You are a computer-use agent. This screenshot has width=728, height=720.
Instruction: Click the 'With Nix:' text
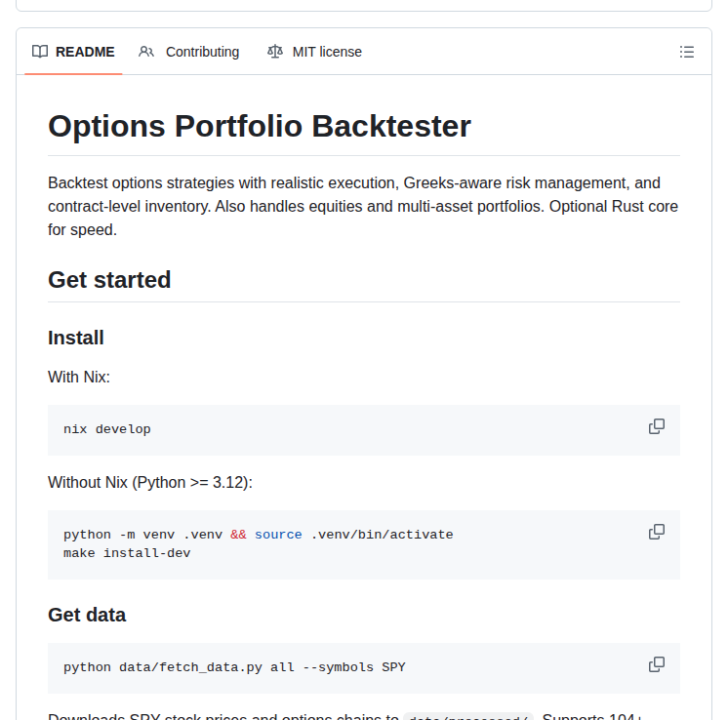pos(79,377)
